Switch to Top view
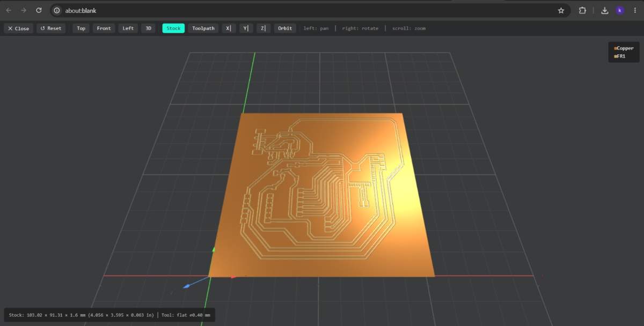 click(81, 28)
